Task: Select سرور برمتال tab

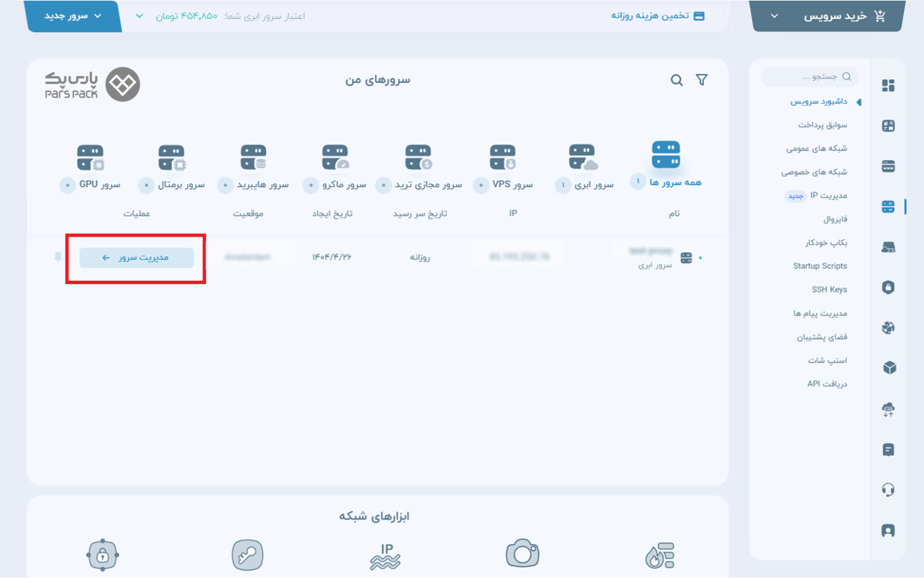Action: coord(171,169)
